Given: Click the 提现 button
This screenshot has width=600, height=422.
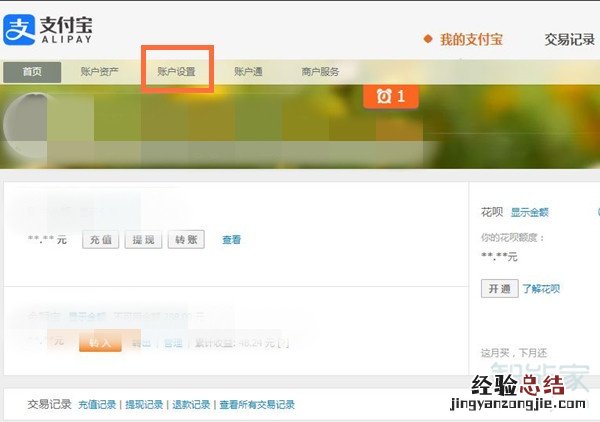Looking at the screenshot, I should [x=143, y=240].
